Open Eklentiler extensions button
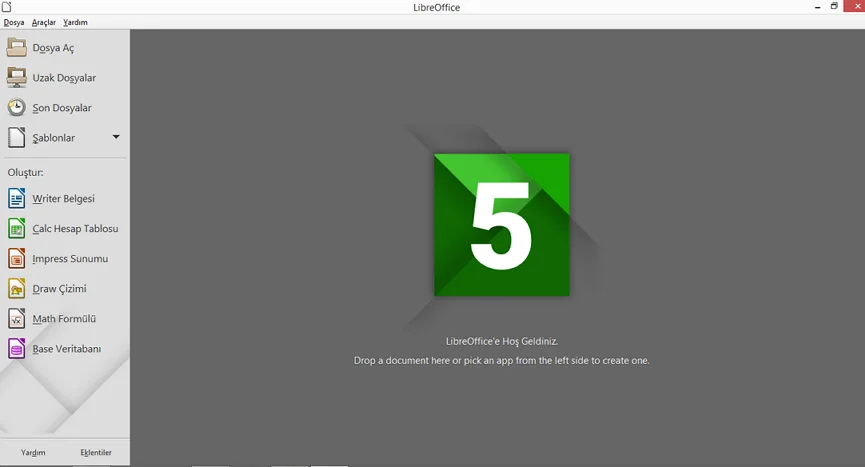The image size is (865, 467). (96, 453)
